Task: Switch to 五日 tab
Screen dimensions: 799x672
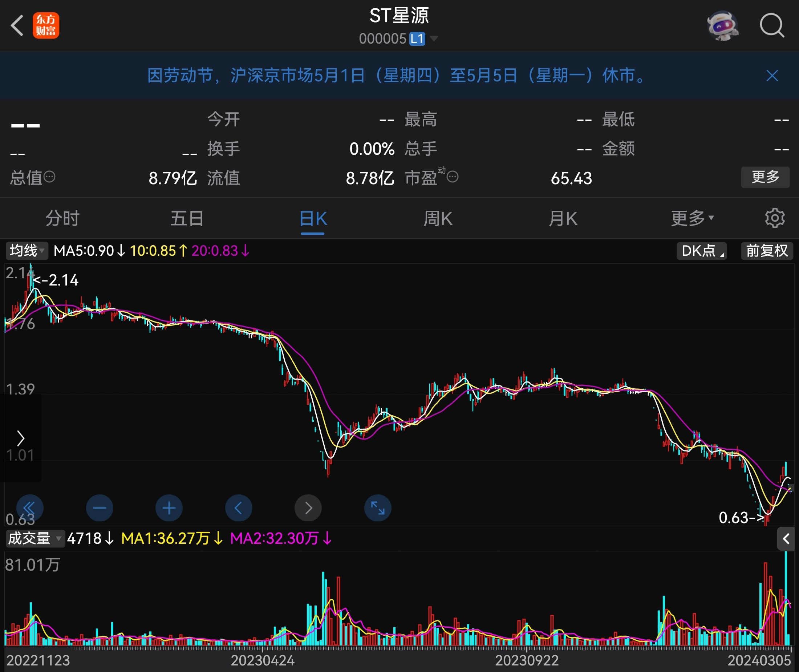Action: point(187,218)
